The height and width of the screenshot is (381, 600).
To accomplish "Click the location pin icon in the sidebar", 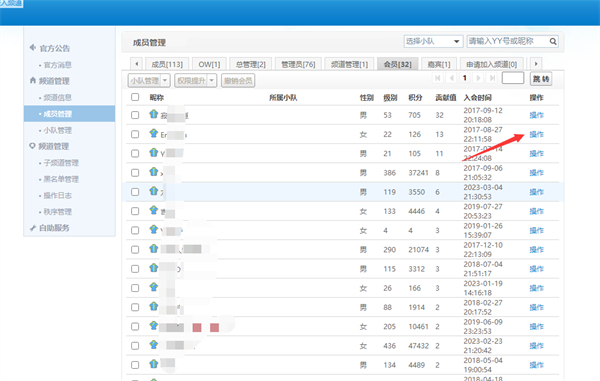I will pyautogui.click(x=32, y=146).
